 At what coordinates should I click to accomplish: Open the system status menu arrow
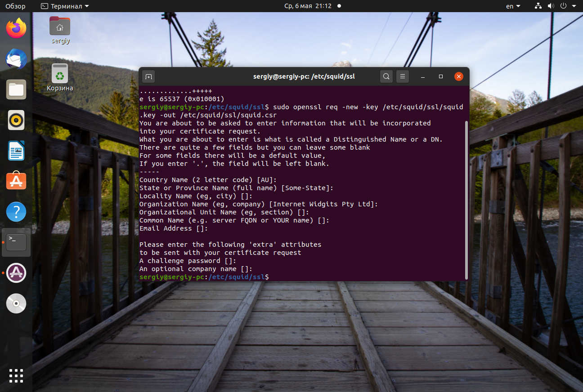click(574, 6)
